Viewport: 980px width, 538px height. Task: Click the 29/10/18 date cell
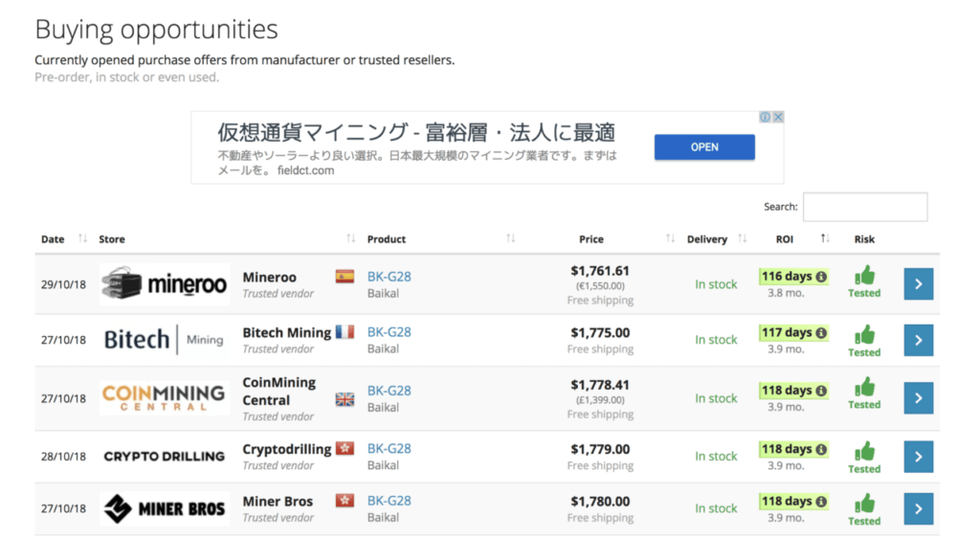(63, 284)
